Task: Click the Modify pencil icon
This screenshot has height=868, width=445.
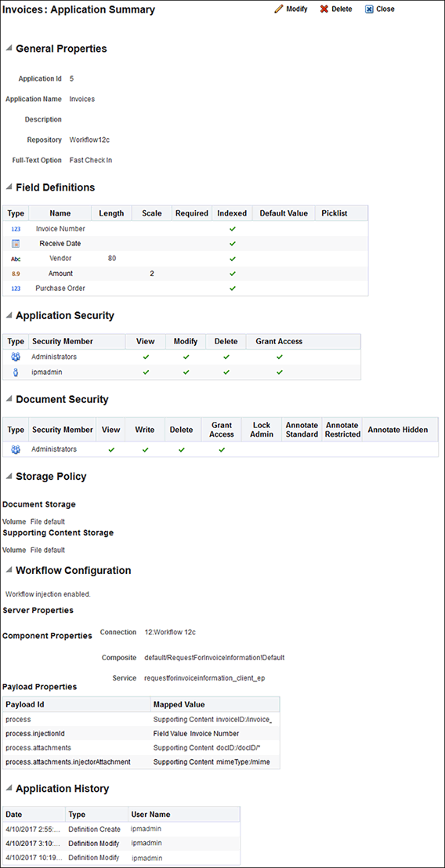Action: pyautogui.click(x=279, y=9)
